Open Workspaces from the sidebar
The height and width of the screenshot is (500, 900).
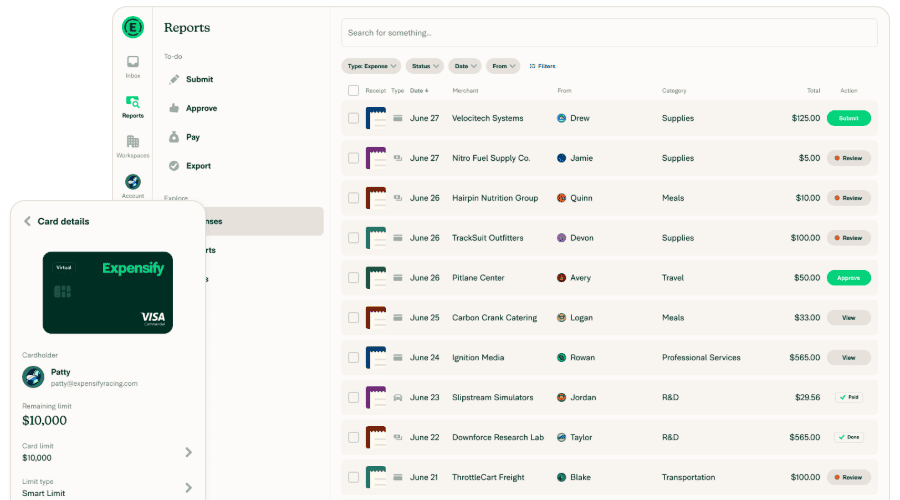133,143
